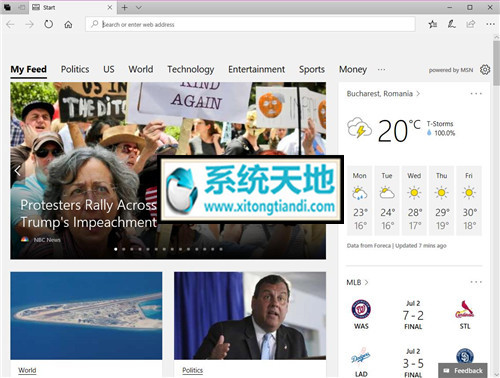Screen dimensions: 500x378
Task: Select Friday's weather forecast
Action: [x=469, y=201]
